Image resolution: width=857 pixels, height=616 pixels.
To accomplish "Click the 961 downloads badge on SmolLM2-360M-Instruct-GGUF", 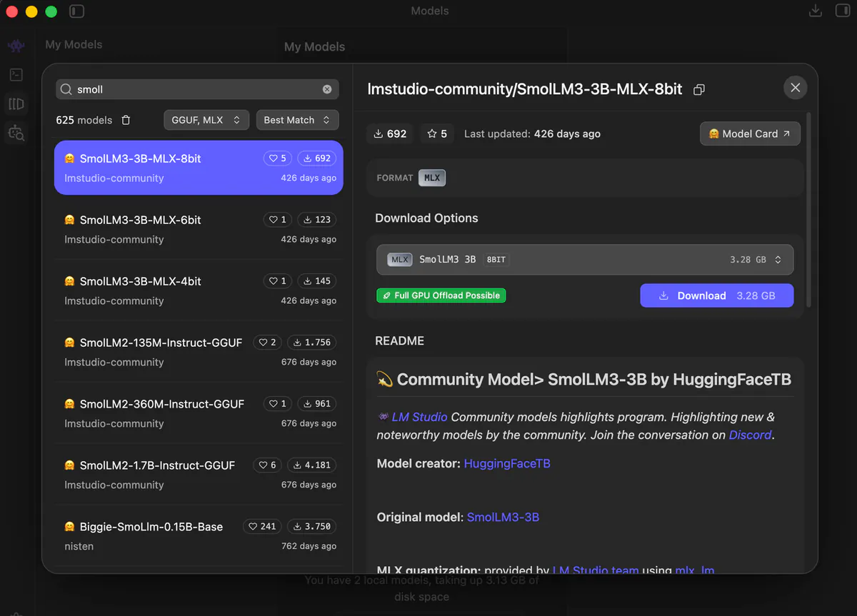I will click(x=316, y=404).
